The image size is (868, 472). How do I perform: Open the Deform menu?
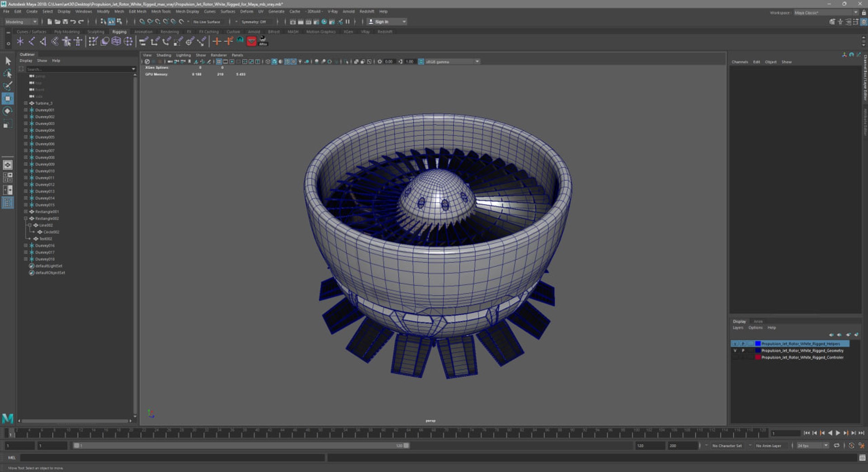[x=246, y=11]
